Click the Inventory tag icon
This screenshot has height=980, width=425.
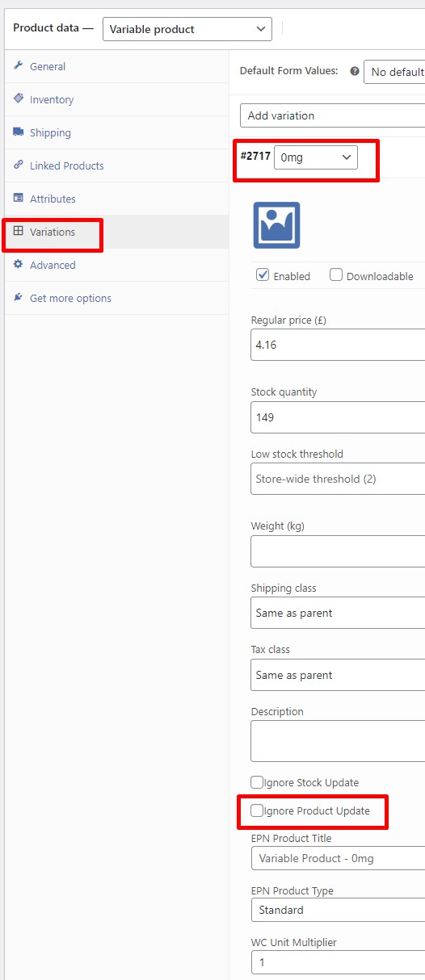coord(19,98)
